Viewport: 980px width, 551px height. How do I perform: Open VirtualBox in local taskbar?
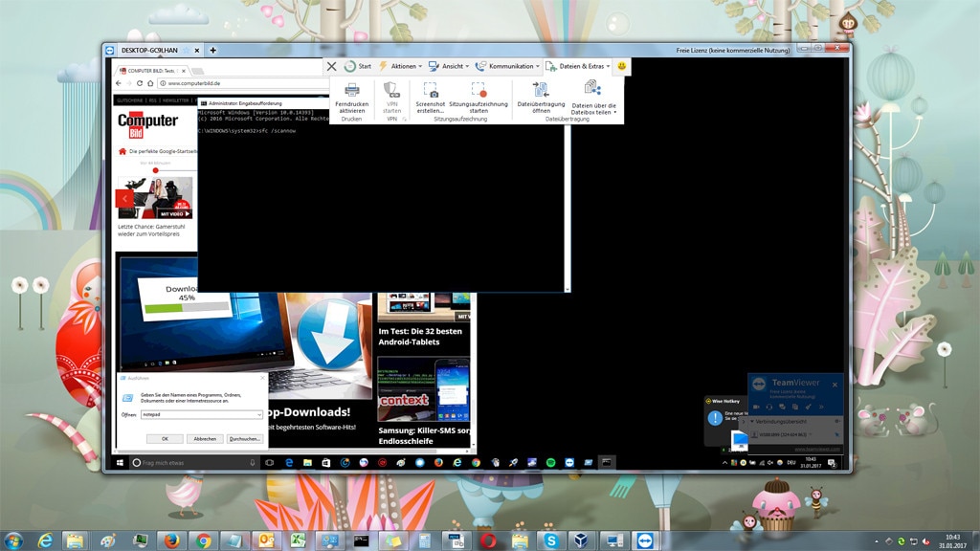(x=582, y=540)
